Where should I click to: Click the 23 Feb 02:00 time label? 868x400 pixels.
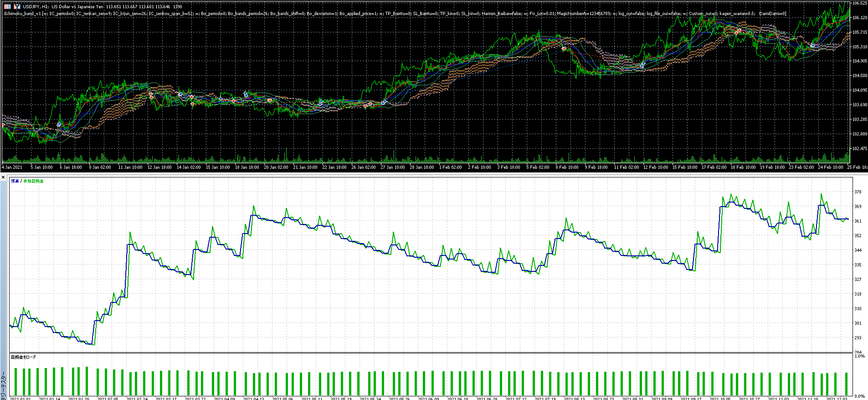801,167
